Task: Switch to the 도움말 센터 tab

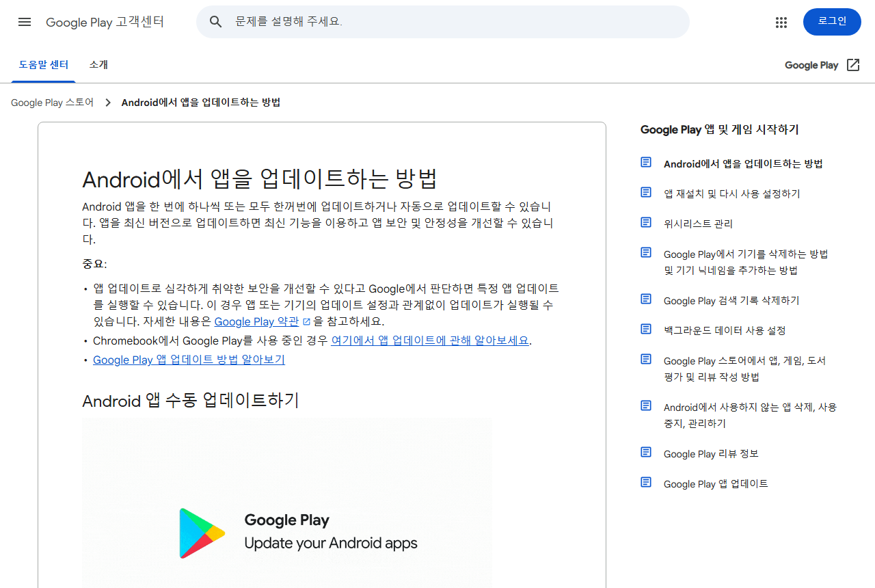Action: point(44,65)
